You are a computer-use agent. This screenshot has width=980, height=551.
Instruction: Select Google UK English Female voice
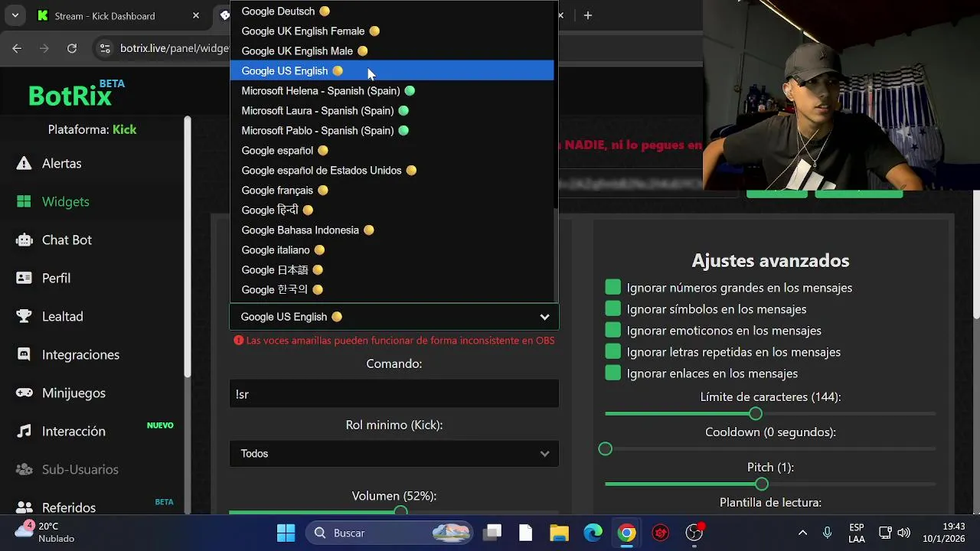pos(391,31)
